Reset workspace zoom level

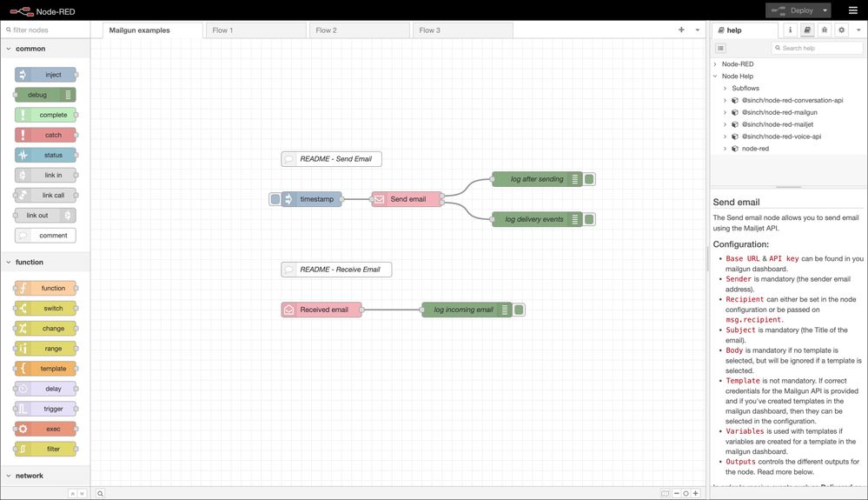click(686, 493)
